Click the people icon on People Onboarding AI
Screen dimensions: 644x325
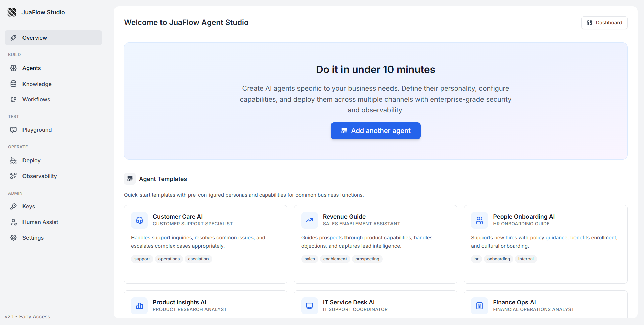pyautogui.click(x=479, y=220)
